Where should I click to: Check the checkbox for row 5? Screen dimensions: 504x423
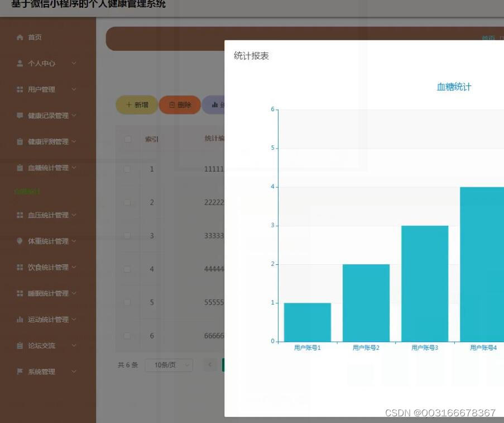(x=127, y=302)
